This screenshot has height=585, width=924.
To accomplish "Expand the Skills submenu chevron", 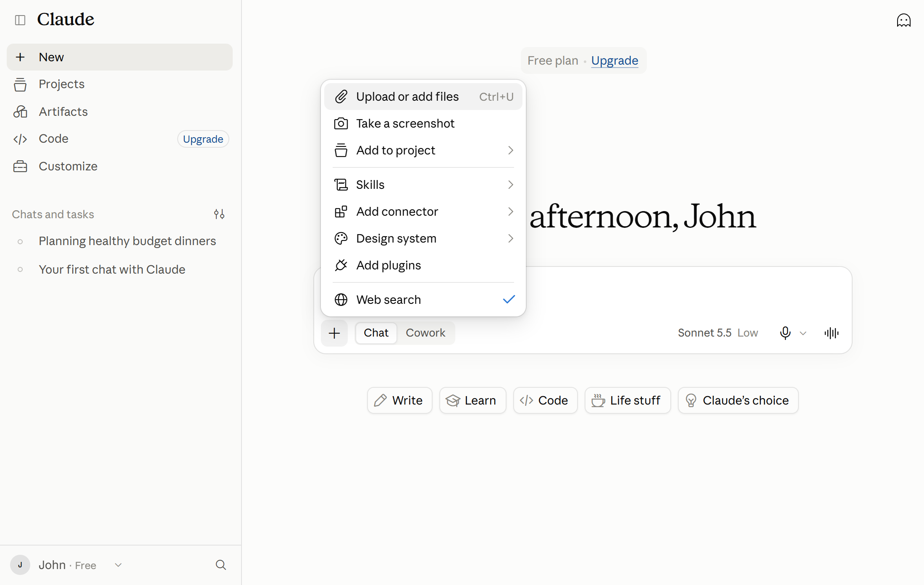I will pos(511,185).
